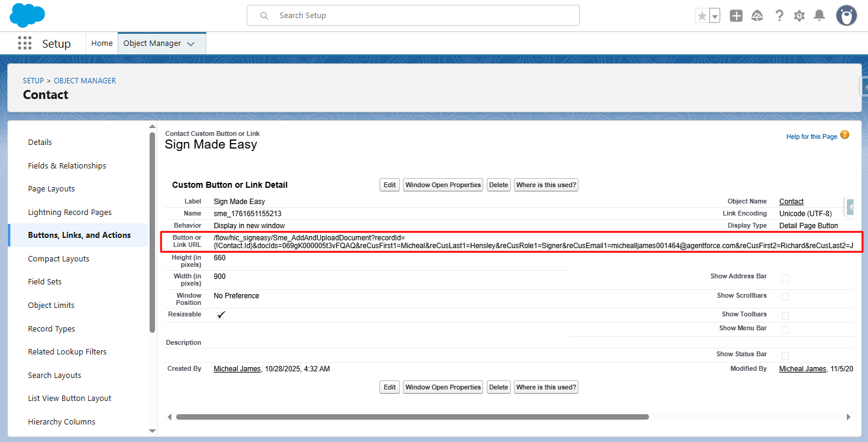Select Fields & Relationships in sidebar
The width and height of the screenshot is (868, 442).
[67, 165]
